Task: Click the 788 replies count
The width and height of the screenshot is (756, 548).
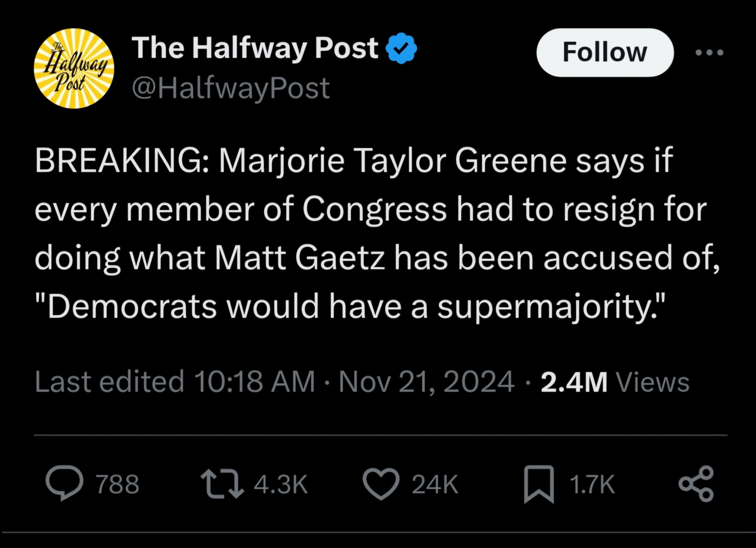Action: [x=118, y=485]
